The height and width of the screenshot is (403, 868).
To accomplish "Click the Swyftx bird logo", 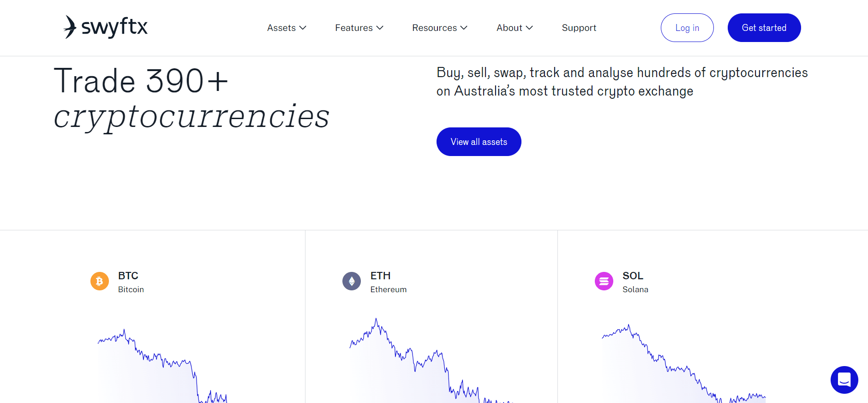I will click(70, 27).
